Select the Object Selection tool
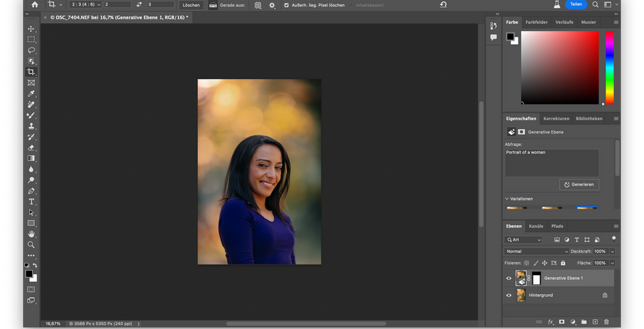Image resolution: width=644 pixels, height=329 pixels. (31, 61)
